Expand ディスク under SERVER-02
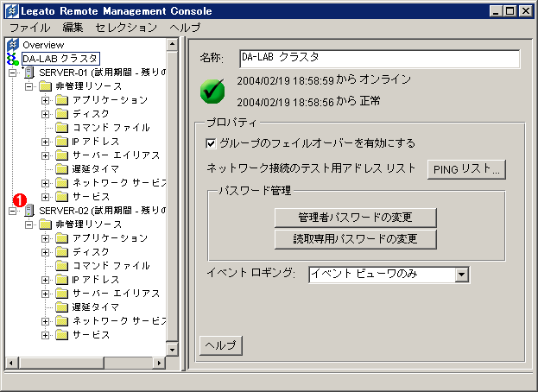The height and width of the screenshot is (392, 538). (45, 252)
